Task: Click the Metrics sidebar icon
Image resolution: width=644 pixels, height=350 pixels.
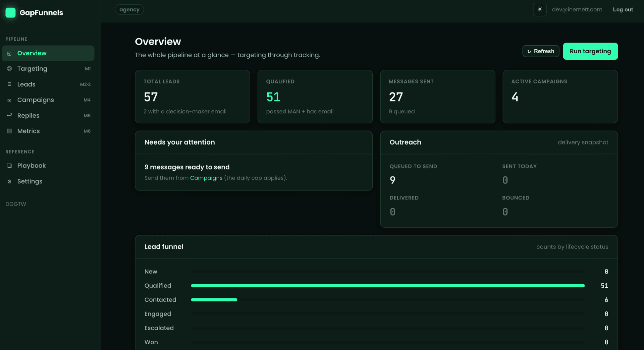Action: click(x=9, y=131)
